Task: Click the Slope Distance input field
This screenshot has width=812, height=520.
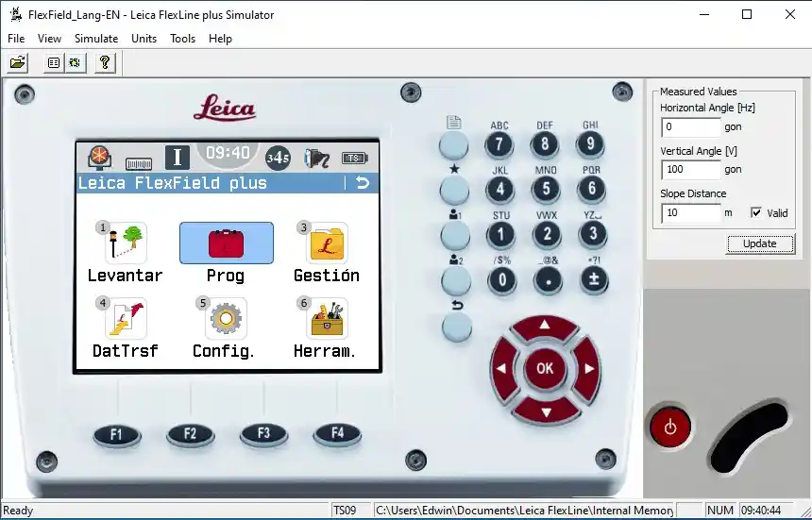Action: 691,212
